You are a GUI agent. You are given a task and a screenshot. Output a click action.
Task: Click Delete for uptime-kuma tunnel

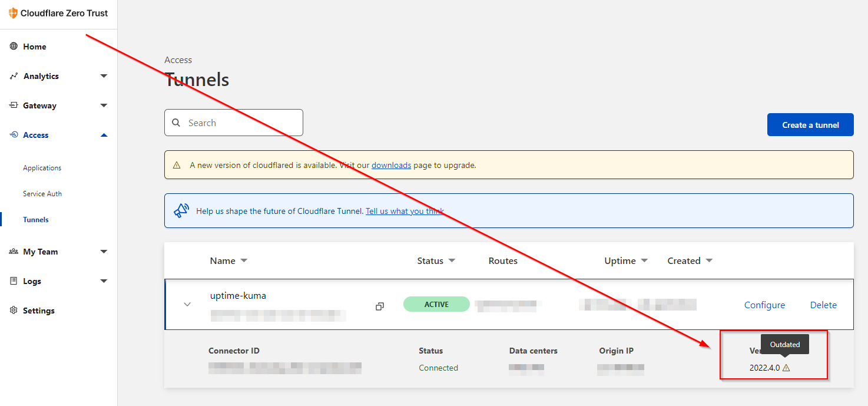click(823, 305)
